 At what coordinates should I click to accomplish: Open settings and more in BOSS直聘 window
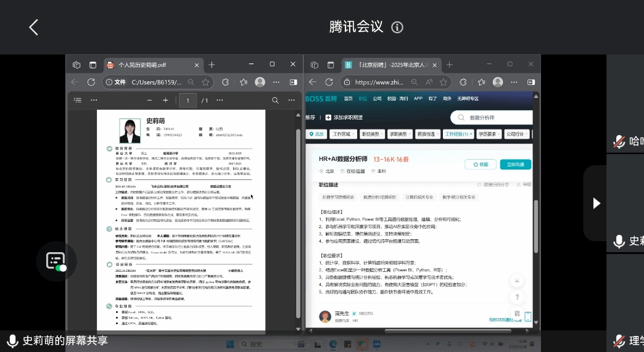(x=514, y=82)
